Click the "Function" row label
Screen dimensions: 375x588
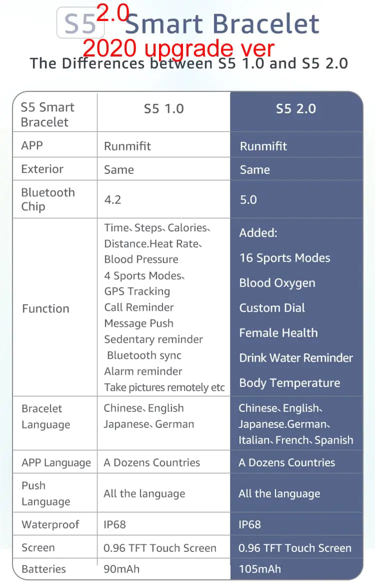[45, 308]
